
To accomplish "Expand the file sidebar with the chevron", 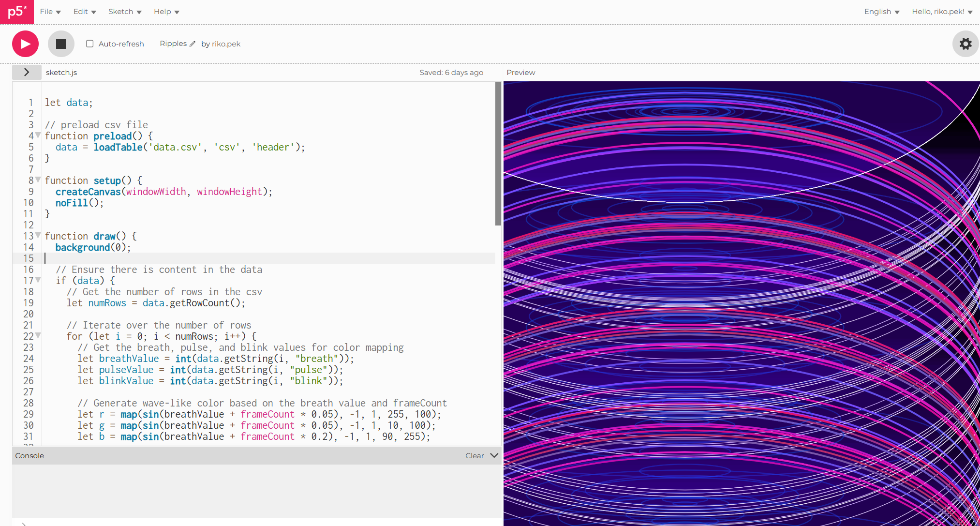I will click(x=27, y=72).
